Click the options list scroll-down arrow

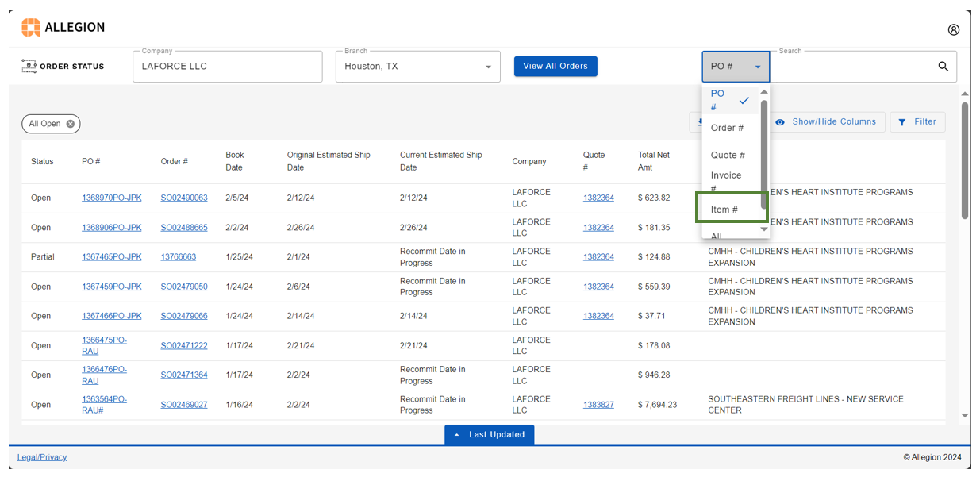764,229
